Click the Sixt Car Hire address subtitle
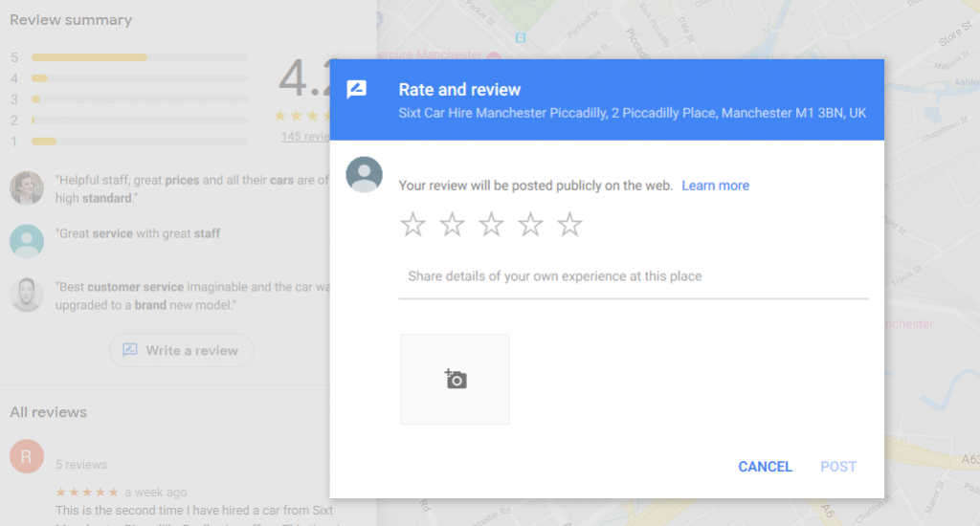980x526 pixels. point(633,113)
